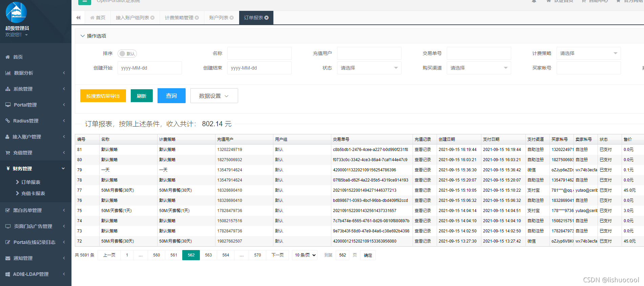Collapse the 操作选项 panel
This screenshot has width=644, height=286.
tap(82, 36)
